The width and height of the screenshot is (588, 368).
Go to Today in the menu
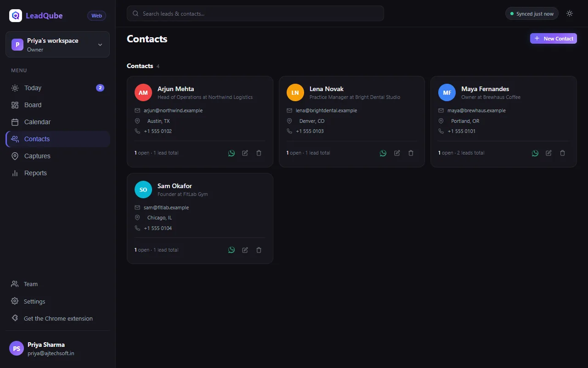tap(58, 88)
